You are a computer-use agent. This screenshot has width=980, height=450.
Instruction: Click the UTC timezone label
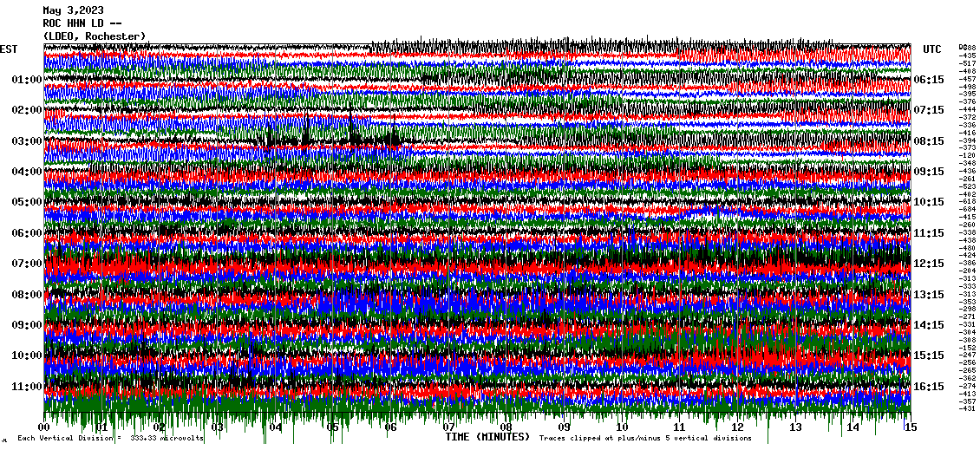coord(932,49)
